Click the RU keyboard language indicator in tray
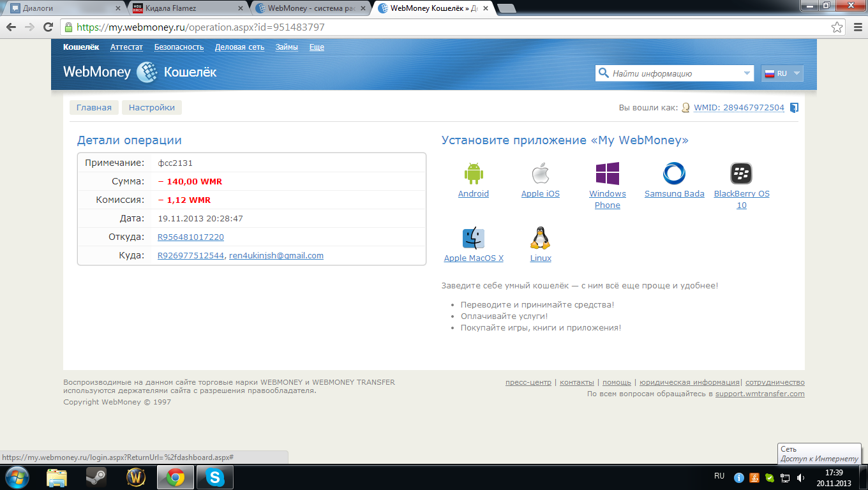This screenshot has width=868, height=490. pos(719,476)
